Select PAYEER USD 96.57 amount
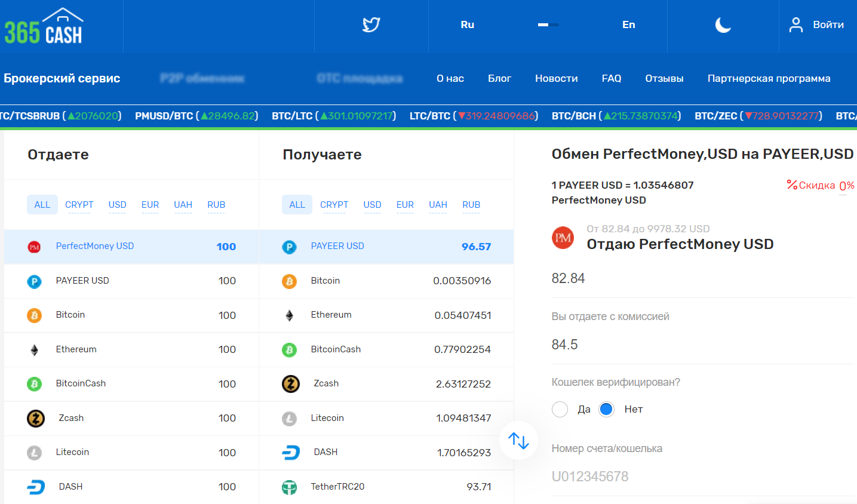857x504 pixels. 476,247
